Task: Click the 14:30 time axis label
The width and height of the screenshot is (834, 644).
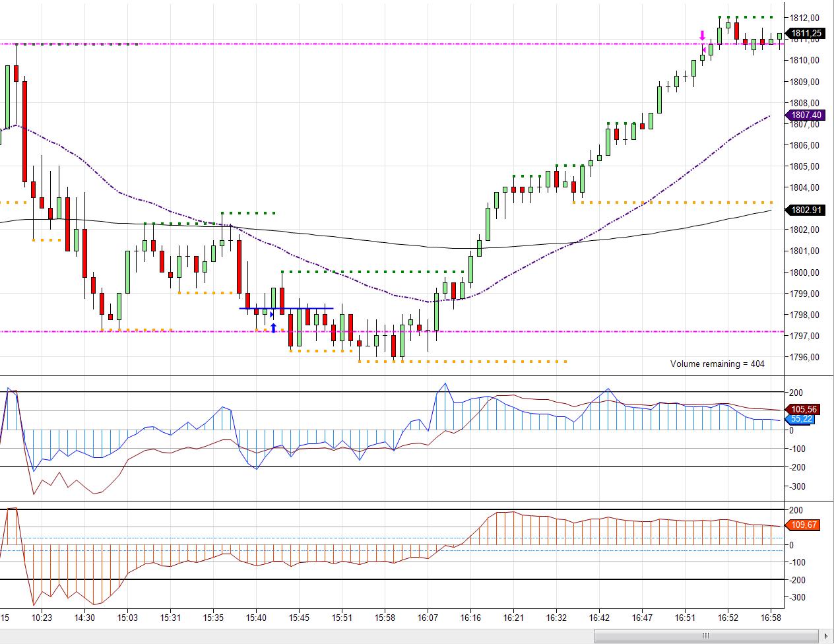Action: pos(84,618)
